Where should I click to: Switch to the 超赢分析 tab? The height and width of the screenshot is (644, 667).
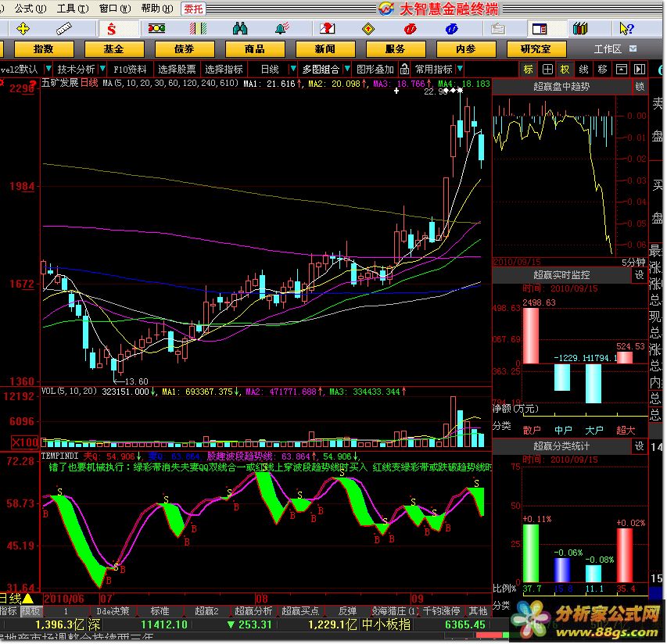pos(253,611)
